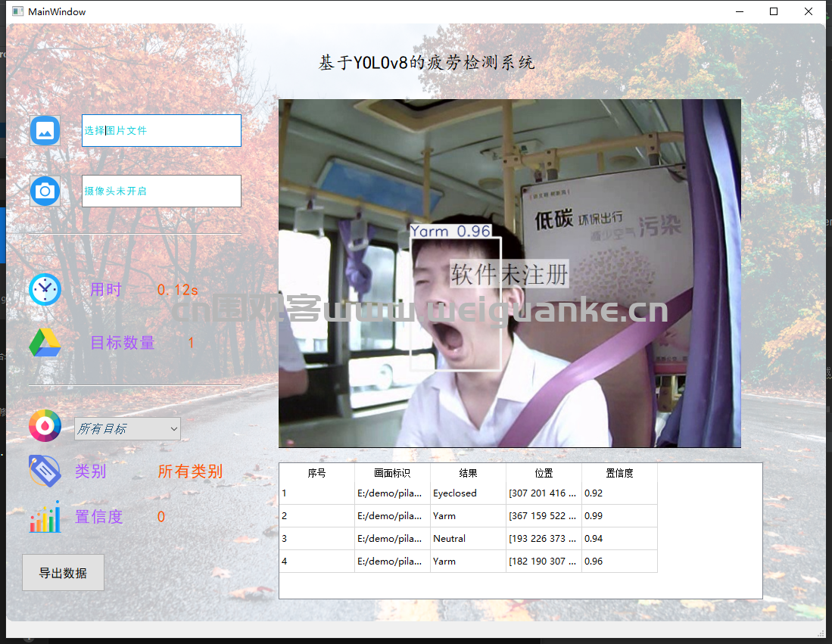This screenshot has height=644, width=832.
Task: Click the 0.99 confidence cell in row 2
Action: coord(619,516)
